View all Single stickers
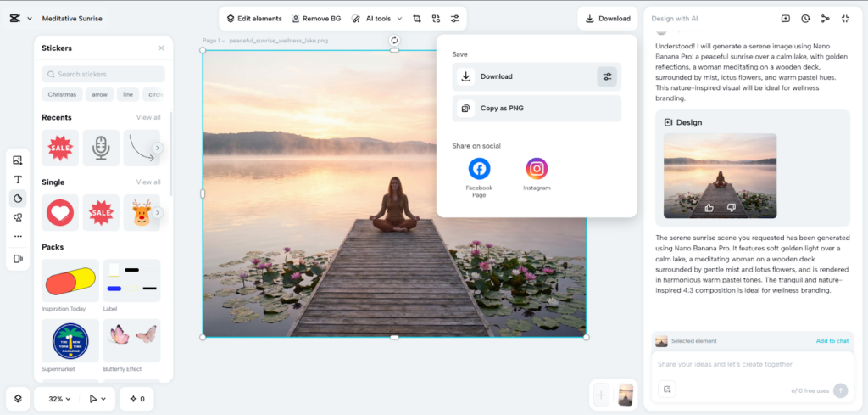 tap(148, 182)
